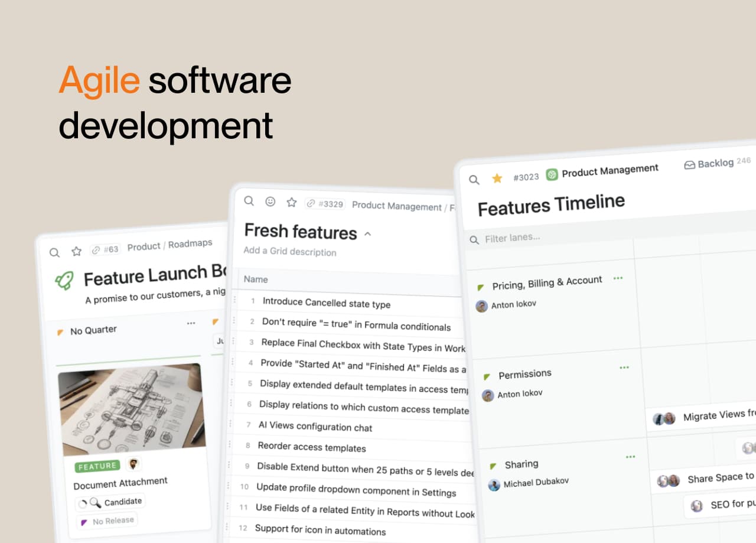Open the Permissions lane title

[x=524, y=375]
